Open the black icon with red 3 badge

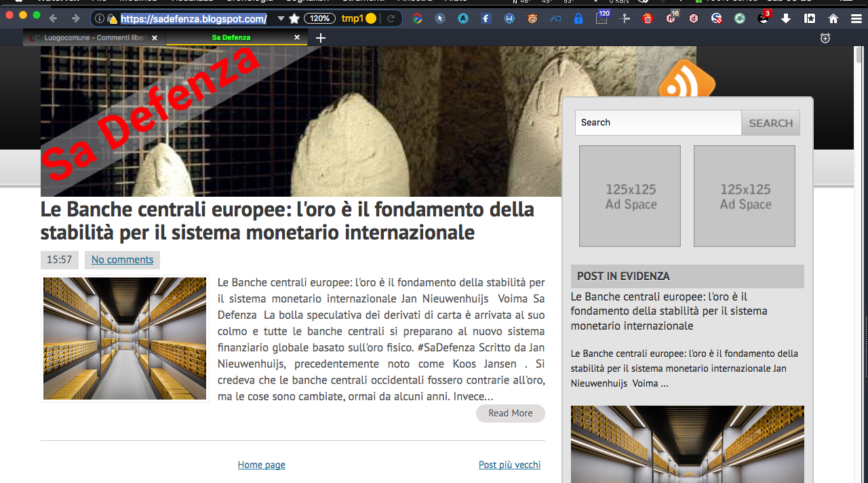pos(764,17)
